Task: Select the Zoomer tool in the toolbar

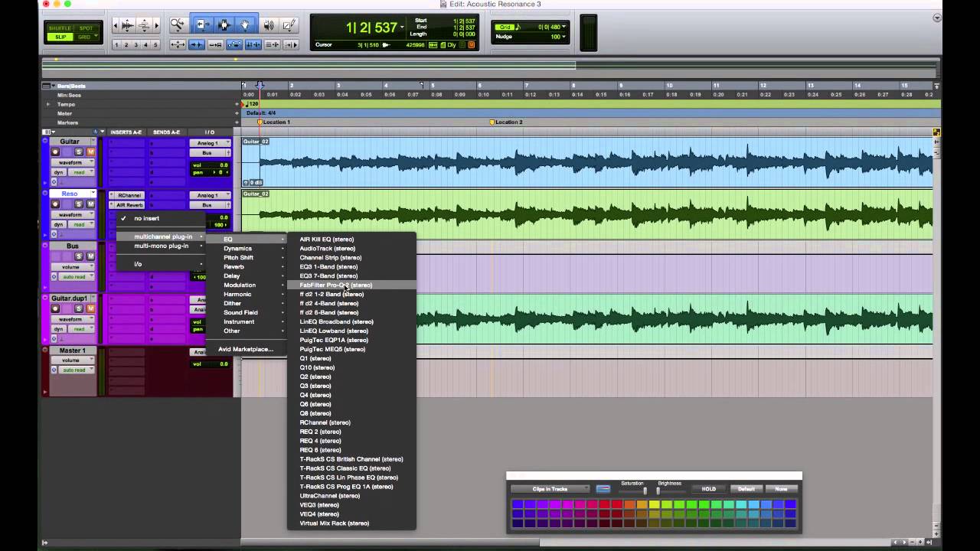Action: pyautogui.click(x=178, y=25)
